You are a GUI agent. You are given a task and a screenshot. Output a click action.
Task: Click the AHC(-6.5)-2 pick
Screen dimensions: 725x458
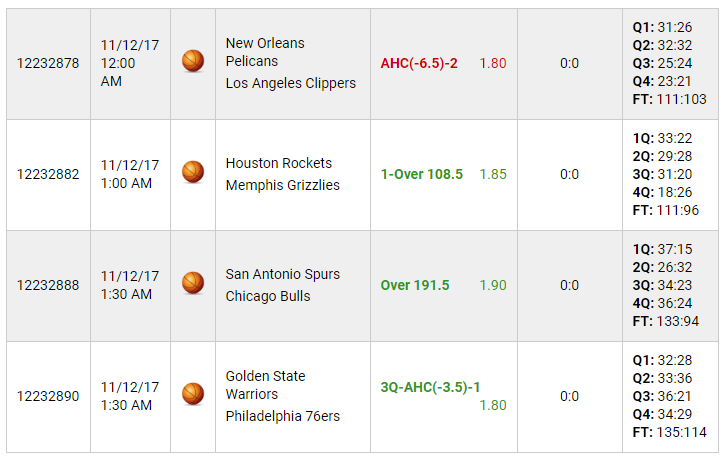pyautogui.click(x=419, y=63)
